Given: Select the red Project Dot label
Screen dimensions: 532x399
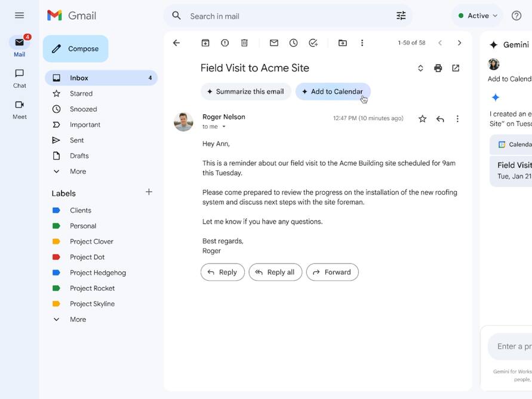Looking at the screenshot, I should (87, 257).
